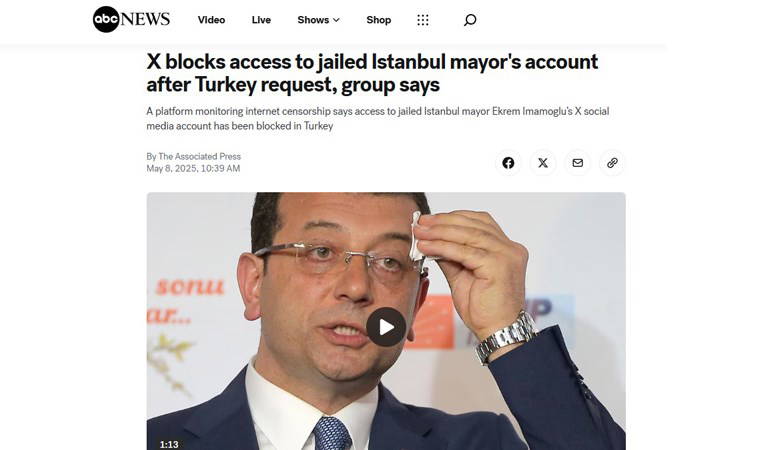Play the article video
Screen dimensions: 760x450
386,327
